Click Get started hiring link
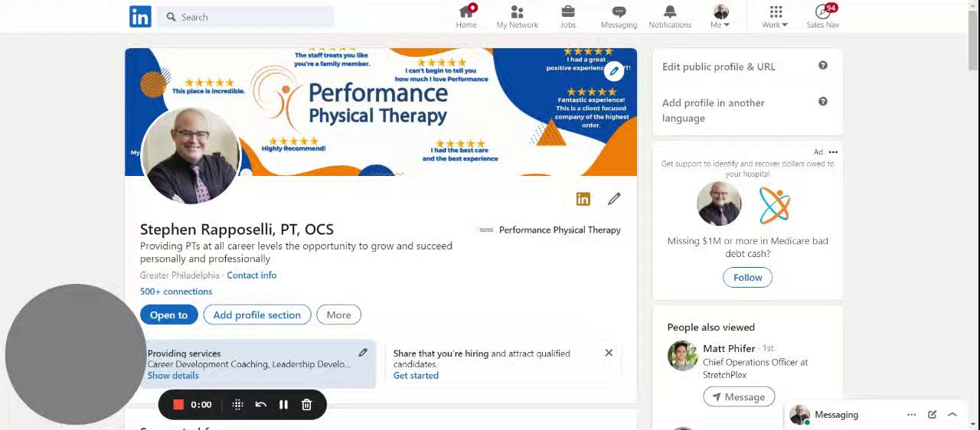Screen dimensions: 980x430 point(416,376)
